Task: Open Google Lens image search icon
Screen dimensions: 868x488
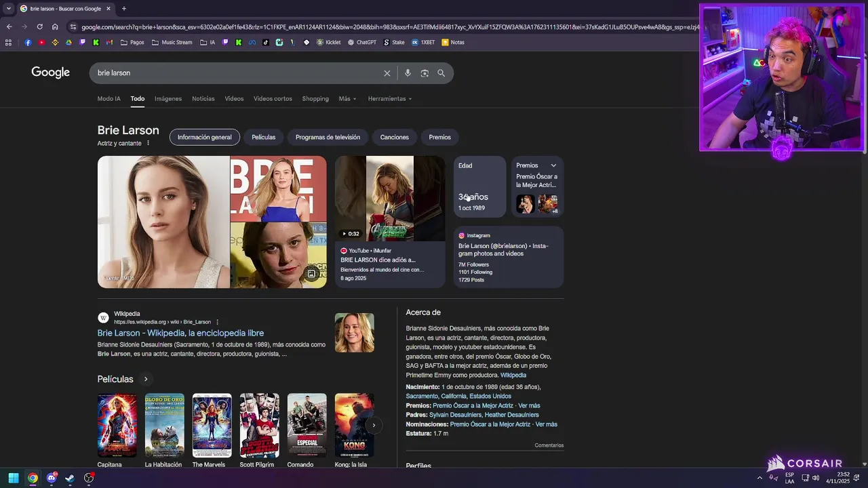Action: coord(425,73)
